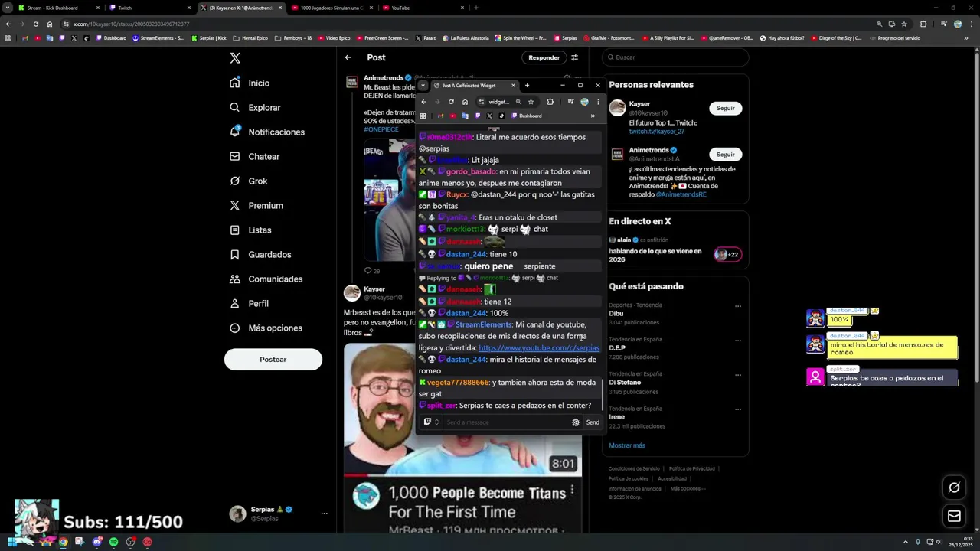The height and width of the screenshot is (551, 980).
Task: Follow Kayser with Seguir button
Action: point(726,108)
